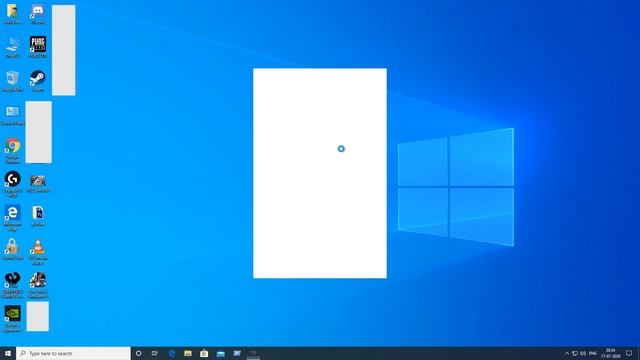Select the NVIDIA GeForce Experience desktop shortcut
Viewport: 640px width, 360px height.
[12, 318]
